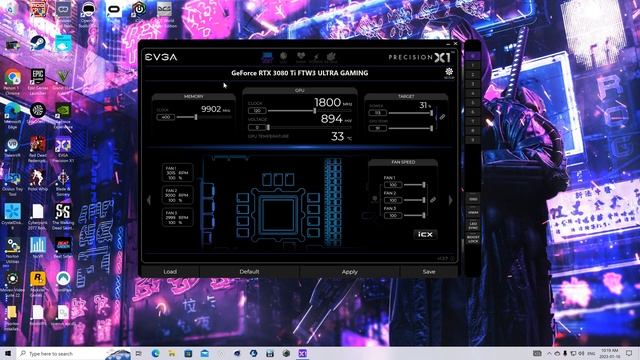Select profile slot 7 in the side strip

(473, 121)
